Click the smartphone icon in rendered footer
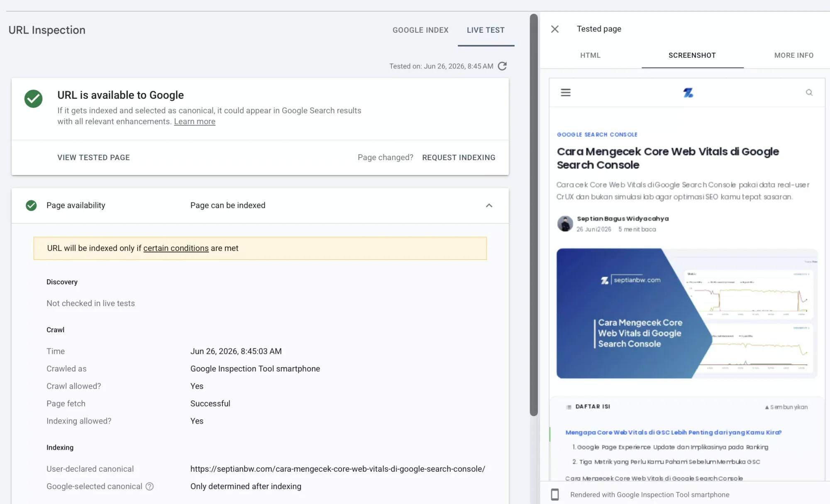 click(555, 494)
